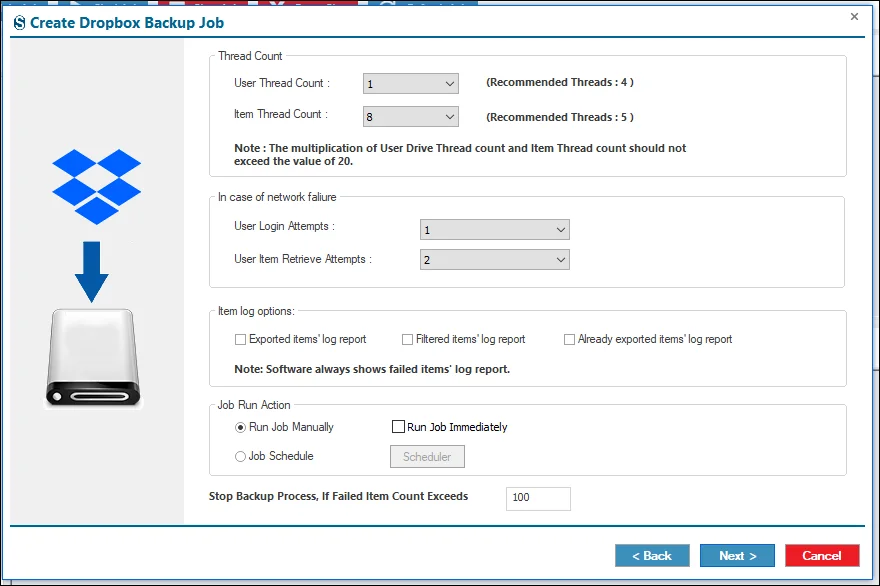This screenshot has width=880, height=586.
Task: Click the app logo in title bar
Action: coord(20,23)
